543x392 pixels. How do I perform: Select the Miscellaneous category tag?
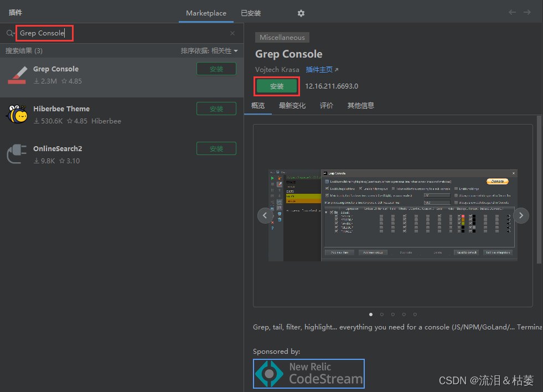click(x=282, y=38)
